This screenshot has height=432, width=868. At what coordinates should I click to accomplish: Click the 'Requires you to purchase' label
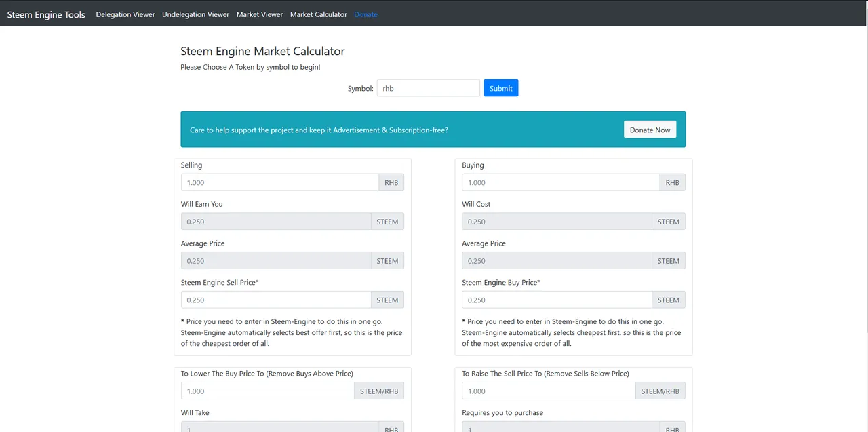pos(502,412)
